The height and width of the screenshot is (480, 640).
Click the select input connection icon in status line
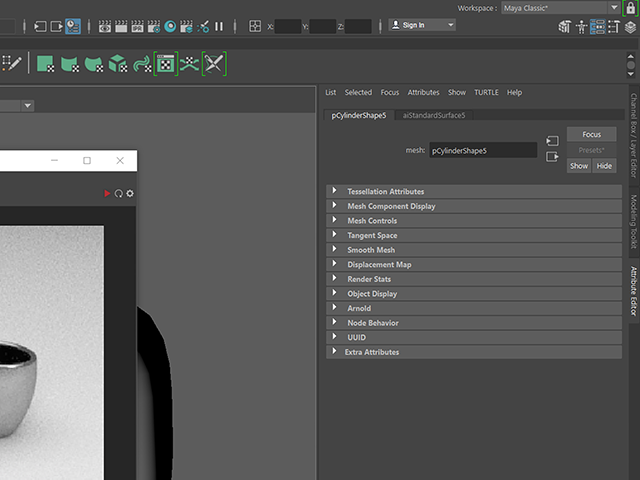click(40, 27)
